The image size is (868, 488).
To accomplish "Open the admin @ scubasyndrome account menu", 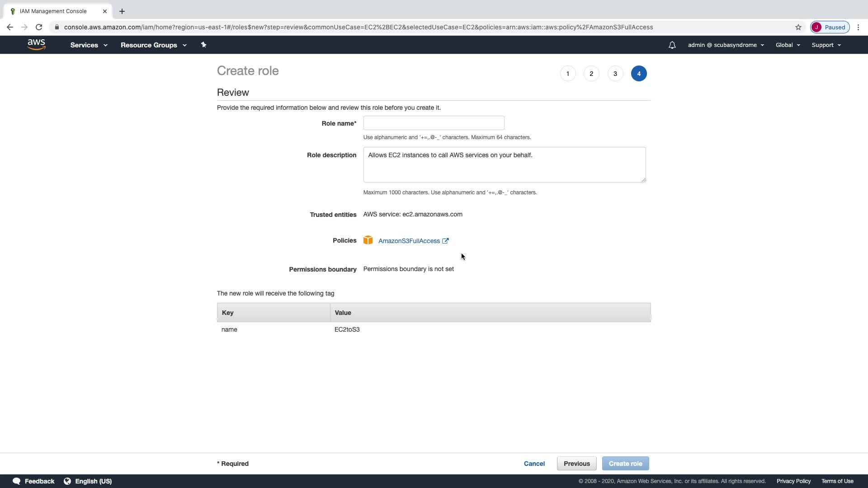I will [726, 45].
